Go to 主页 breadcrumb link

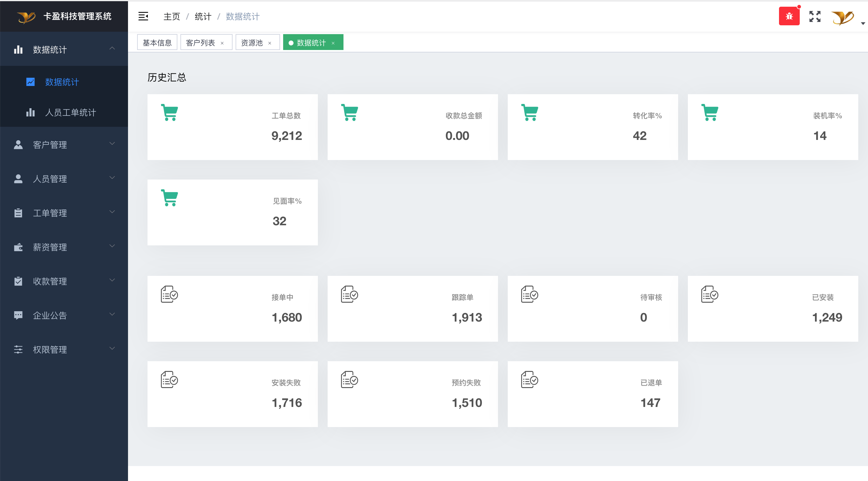(x=172, y=16)
